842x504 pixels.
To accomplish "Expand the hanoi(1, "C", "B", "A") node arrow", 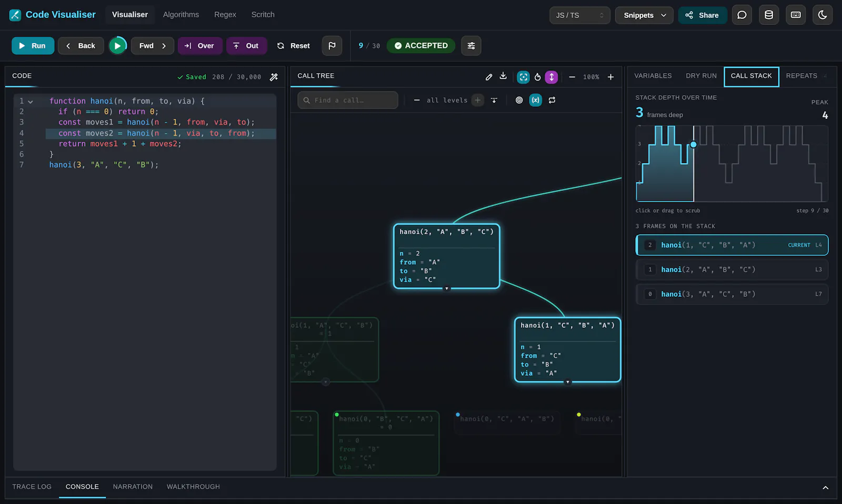I will click(x=567, y=382).
